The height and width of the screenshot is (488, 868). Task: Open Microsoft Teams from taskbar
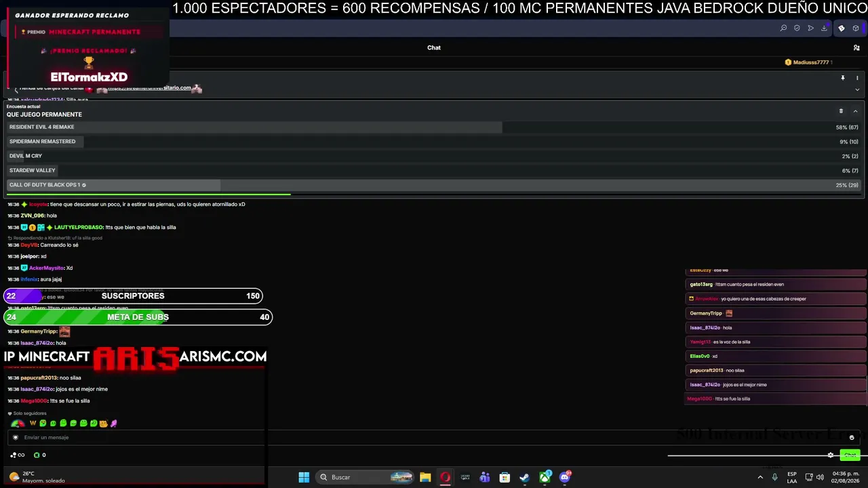[x=485, y=477]
